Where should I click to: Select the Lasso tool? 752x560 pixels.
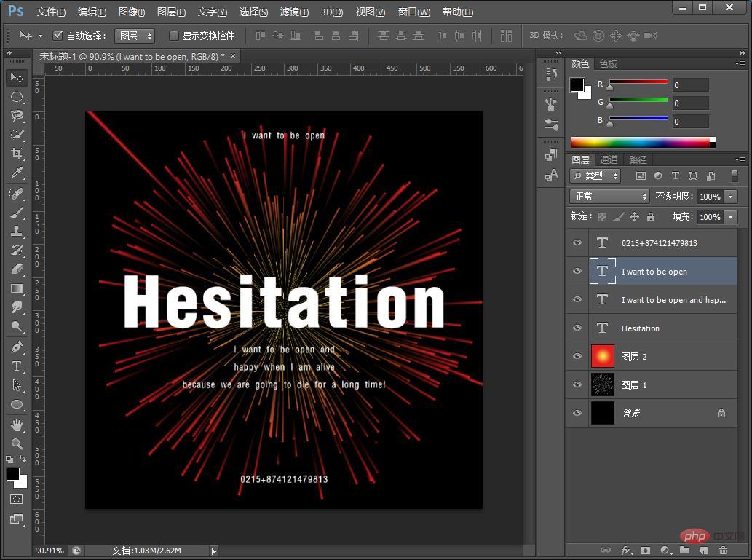17,116
